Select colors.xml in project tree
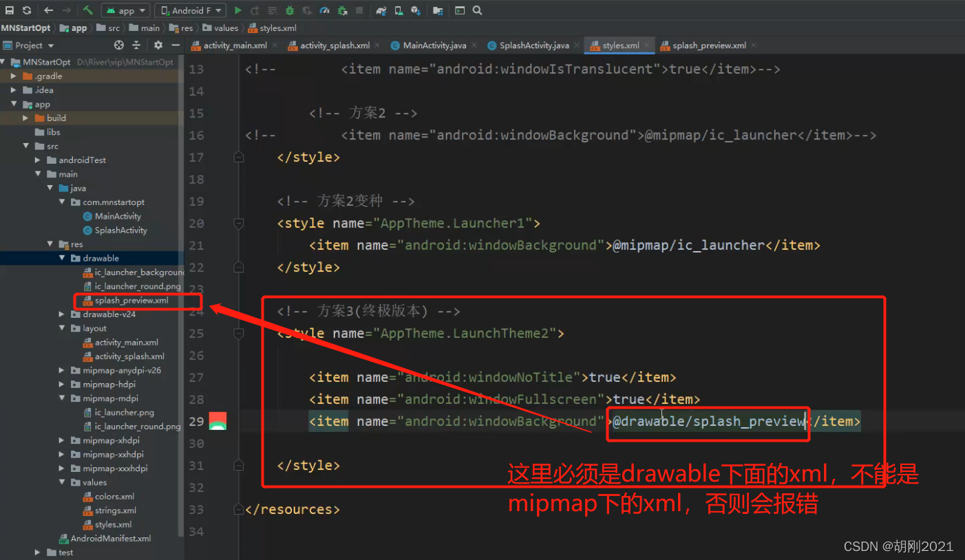965x560 pixels. pyautogui.click(x=114, y=496)
